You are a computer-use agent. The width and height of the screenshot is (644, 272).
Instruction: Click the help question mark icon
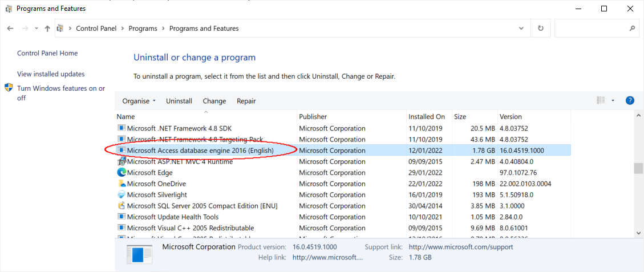pos(630,101)
